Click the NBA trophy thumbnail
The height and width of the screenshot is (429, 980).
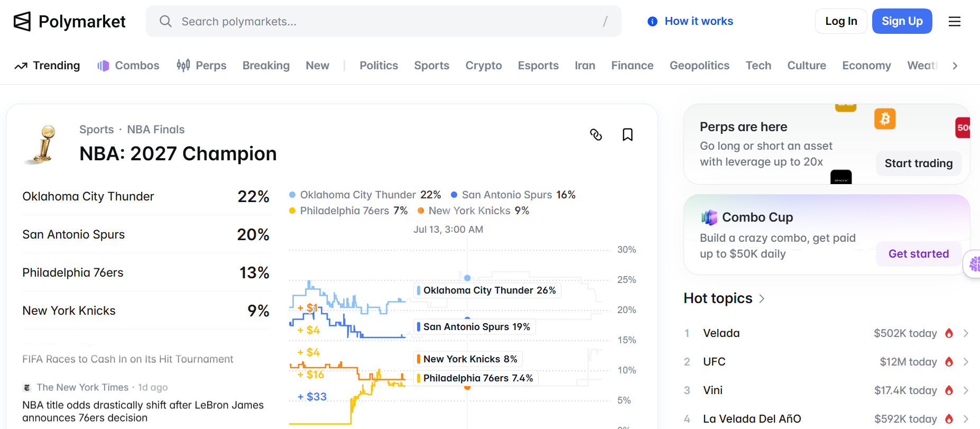[x=42, y=144]
